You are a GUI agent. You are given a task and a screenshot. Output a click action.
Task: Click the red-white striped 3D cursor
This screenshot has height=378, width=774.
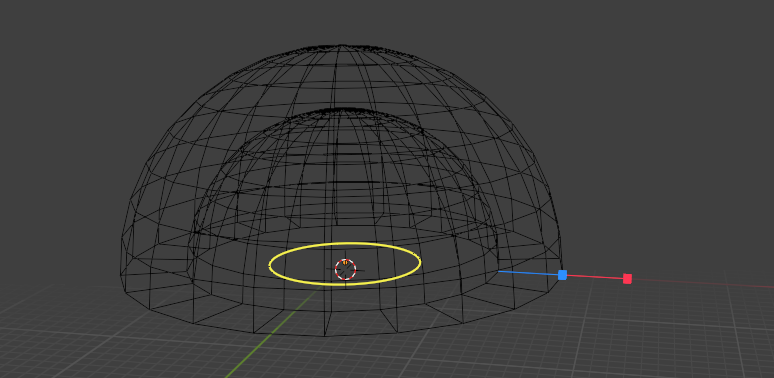click(346, 269)
